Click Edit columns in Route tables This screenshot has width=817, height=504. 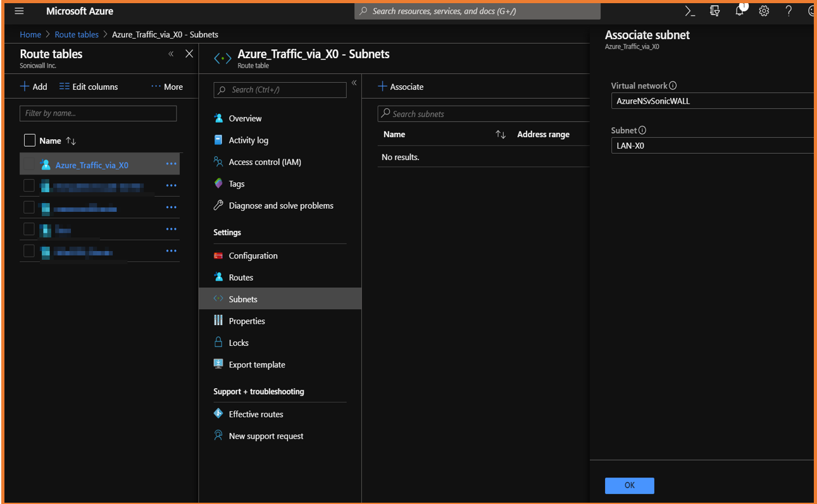(x=89, y=87)
